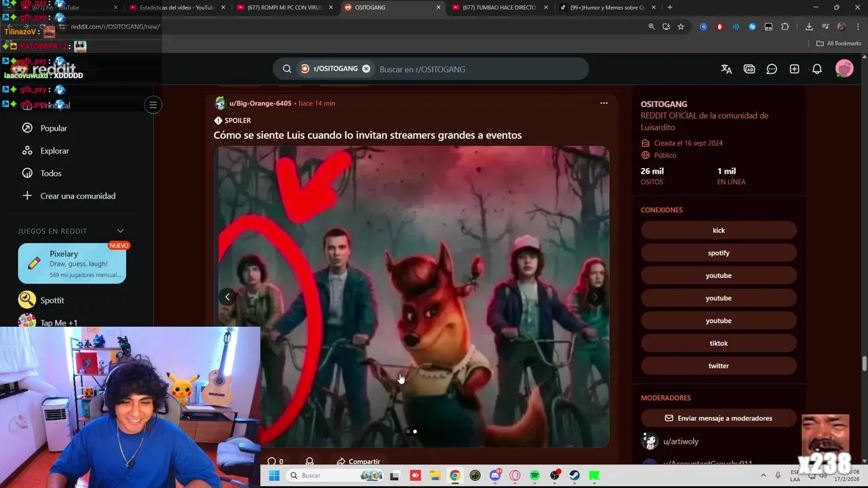Open Chrome media controls icon

[825, 26]
